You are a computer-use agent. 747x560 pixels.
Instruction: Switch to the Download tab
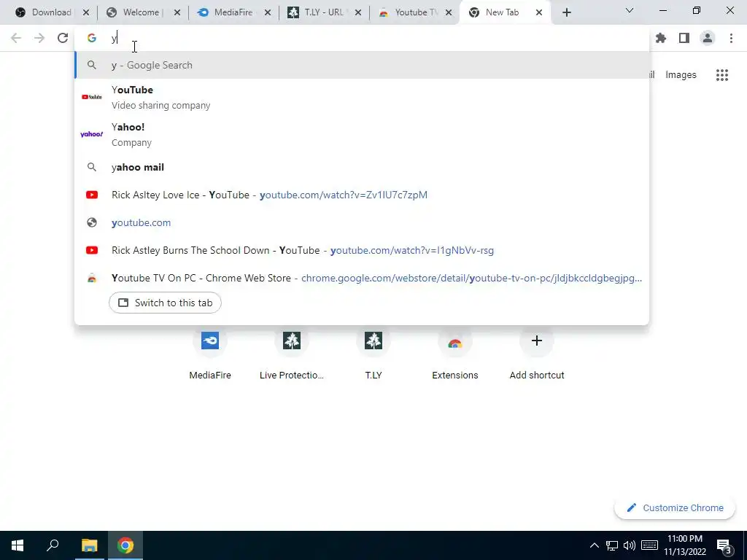[x=52, y=12]
